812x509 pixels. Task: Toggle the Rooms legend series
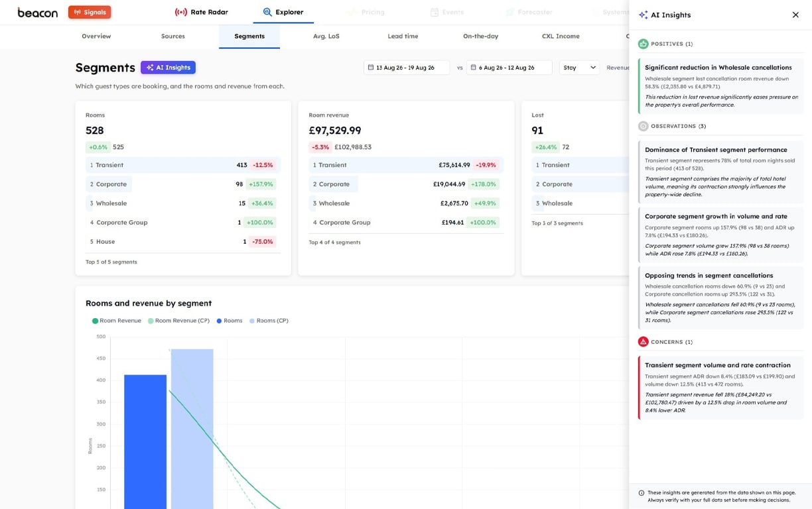[x=229, y=321]
